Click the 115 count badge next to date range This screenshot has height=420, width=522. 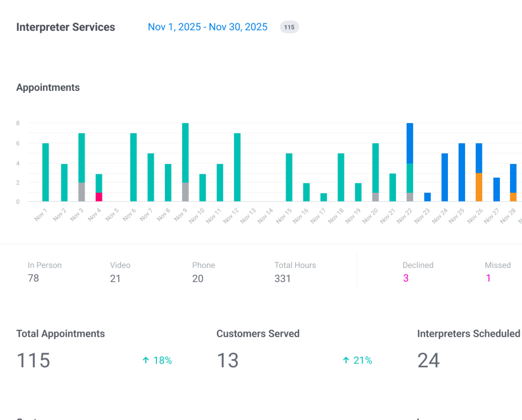tap(290, 27)
